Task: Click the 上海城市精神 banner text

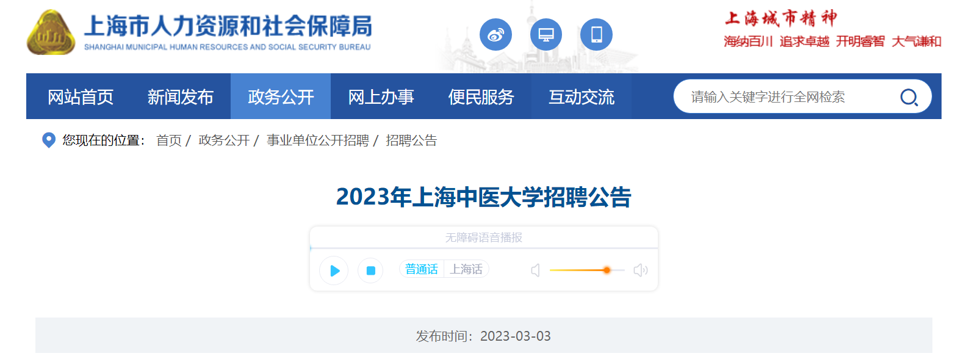Action: point(781,18)
